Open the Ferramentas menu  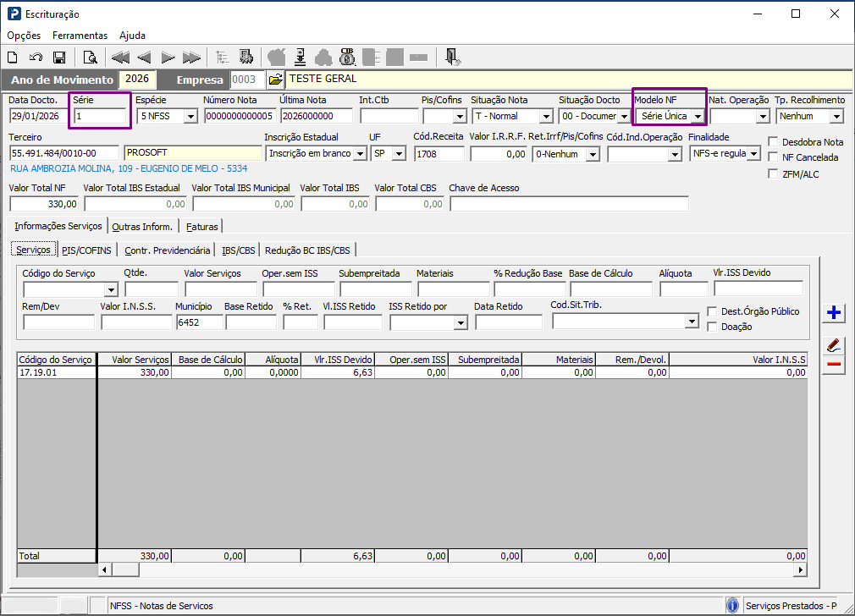pyautogui.click(x=80, y=36)
